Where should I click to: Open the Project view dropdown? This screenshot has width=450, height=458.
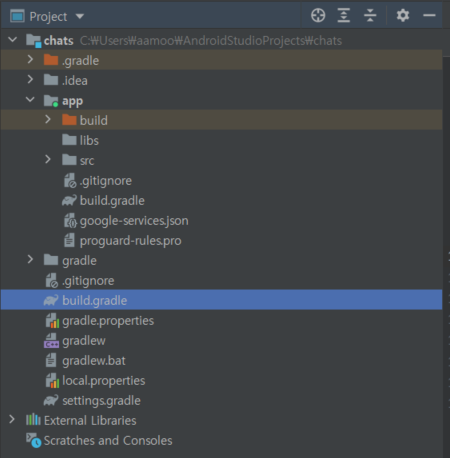(80, 16)
